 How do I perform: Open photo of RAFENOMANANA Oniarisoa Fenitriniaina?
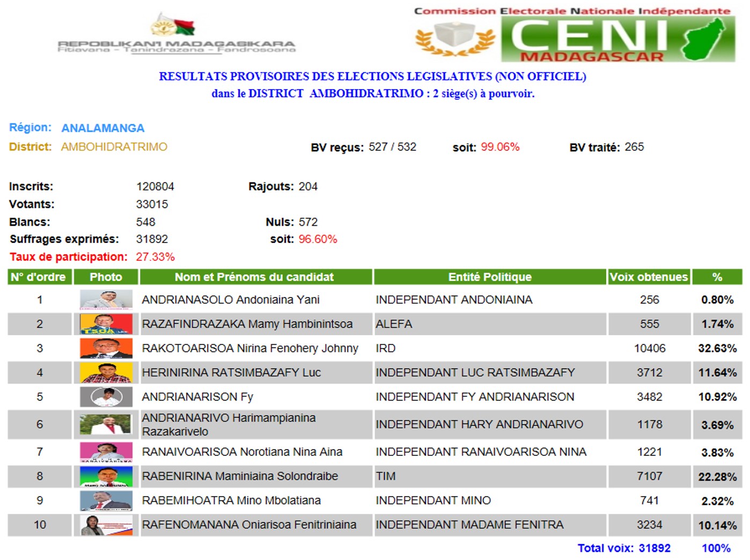[x=106, y=525]
